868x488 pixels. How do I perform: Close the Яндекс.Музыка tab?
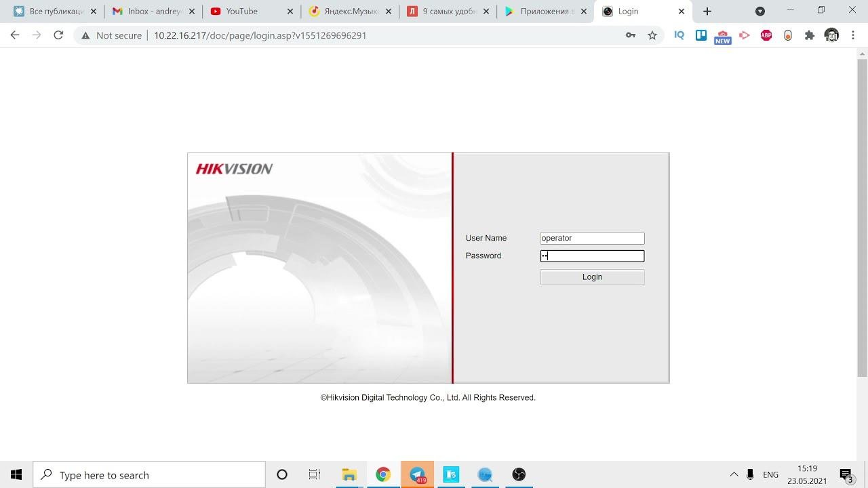(389, 12)
